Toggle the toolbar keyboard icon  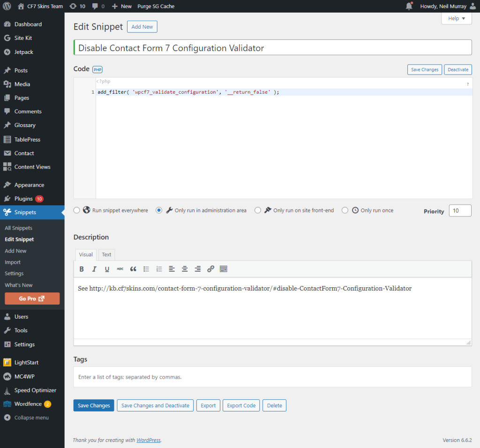(x=224, y=269)
